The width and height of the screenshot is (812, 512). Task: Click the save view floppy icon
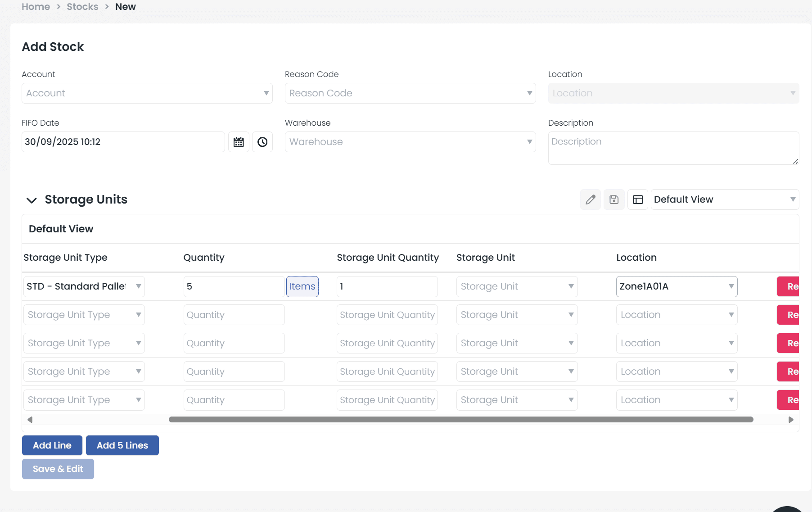614,199
